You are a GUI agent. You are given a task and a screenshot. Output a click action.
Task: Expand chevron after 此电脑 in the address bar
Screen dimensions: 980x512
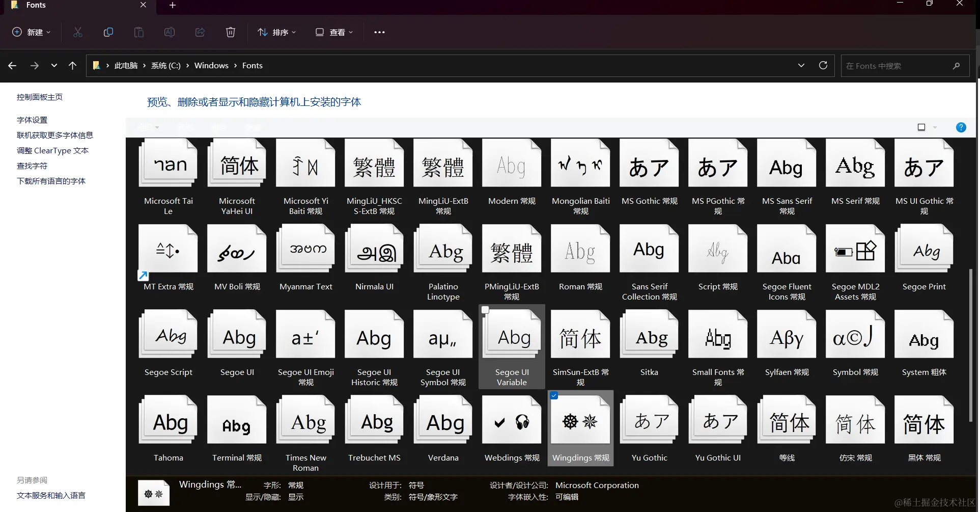click(144, 66)
